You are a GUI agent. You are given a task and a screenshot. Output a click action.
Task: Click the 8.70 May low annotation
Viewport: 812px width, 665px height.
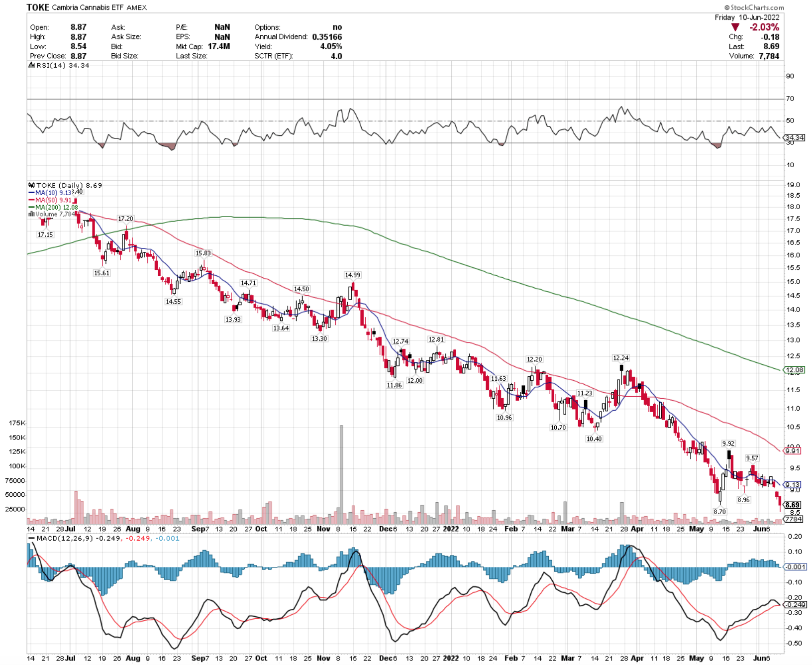point(719,511)
